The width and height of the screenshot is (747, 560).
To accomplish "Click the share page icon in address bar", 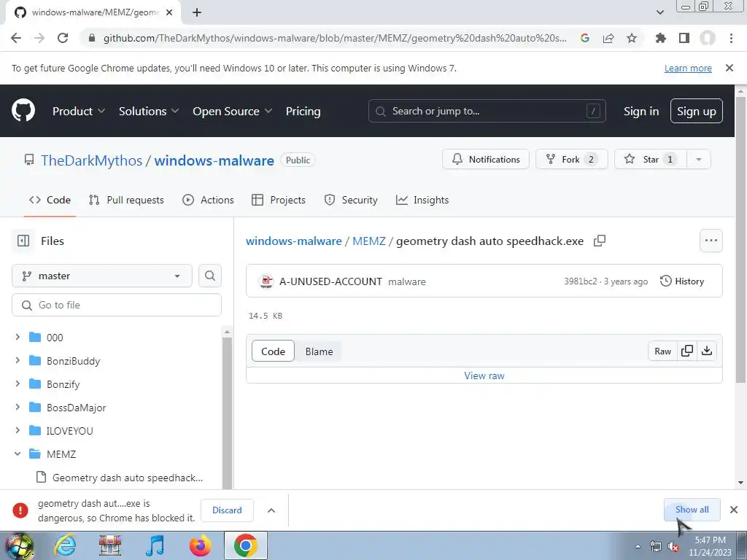I will click(608, 38).
